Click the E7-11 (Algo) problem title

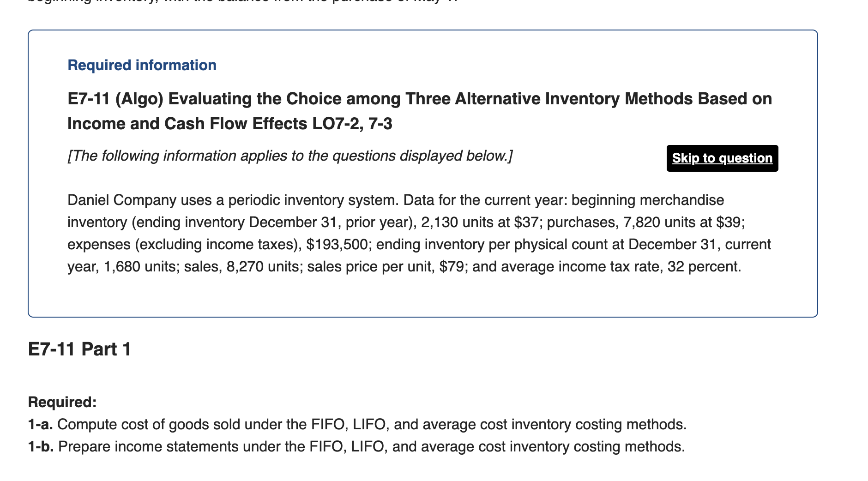[416, 98]
